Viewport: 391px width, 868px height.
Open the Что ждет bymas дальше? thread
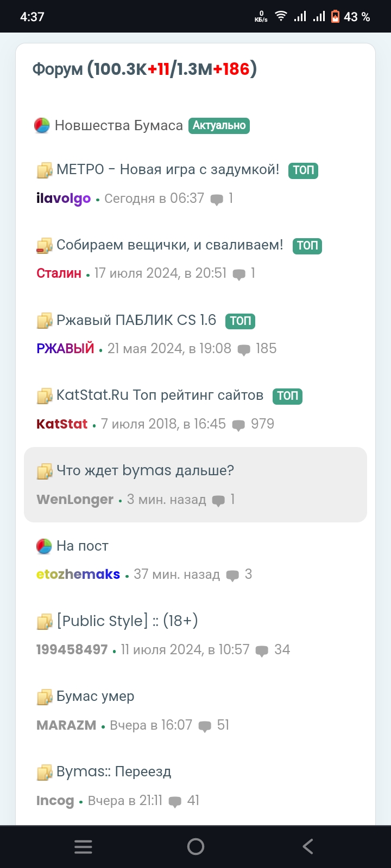(x=145, y=470)
